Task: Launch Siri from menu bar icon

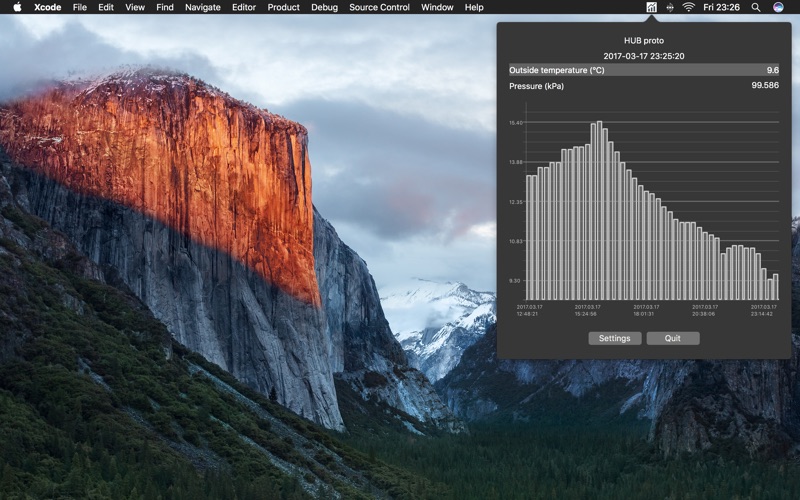Action: tap(778, 7)
